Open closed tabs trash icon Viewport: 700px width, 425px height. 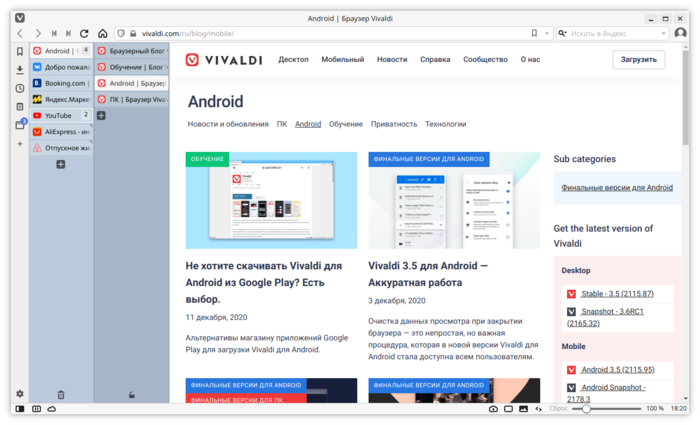coord(61,395)
